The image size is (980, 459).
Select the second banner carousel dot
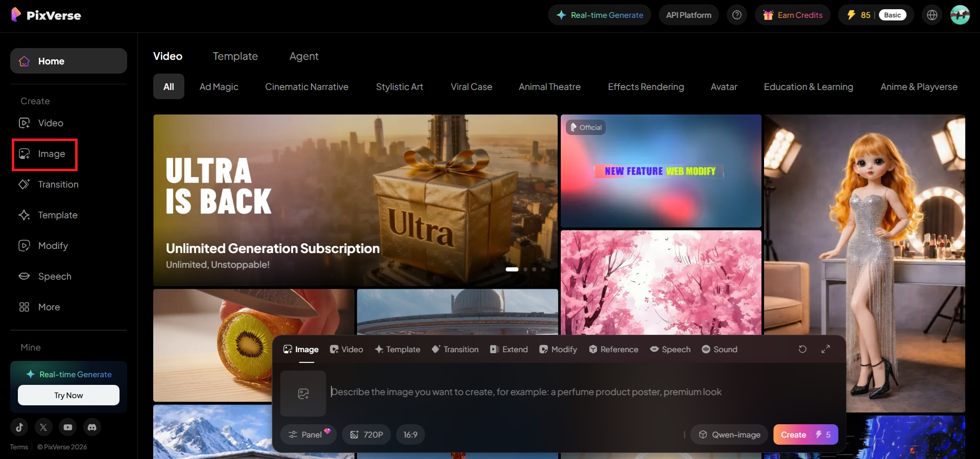point(525,269)
